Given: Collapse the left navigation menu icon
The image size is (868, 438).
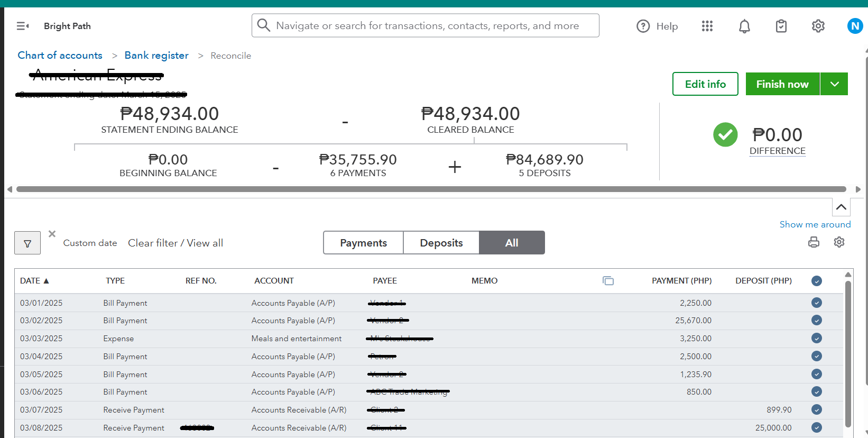Looking at the screenshot, I should [x=23, y=26].
